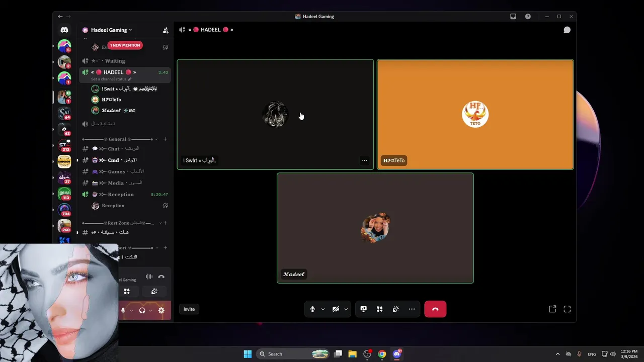Open the Discord inbox icon in title bar
The height and width of the screenshot is (362, 644).
coord(513,17)
